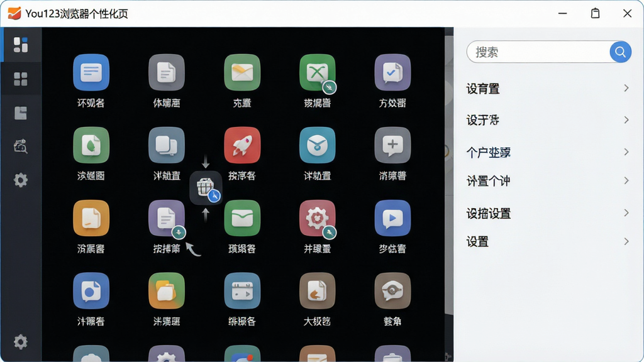The image size is (644, 362).
Task: Open the green envelope icon beside the pink gear
Action: pyautogui.click(x=242, y=218)
